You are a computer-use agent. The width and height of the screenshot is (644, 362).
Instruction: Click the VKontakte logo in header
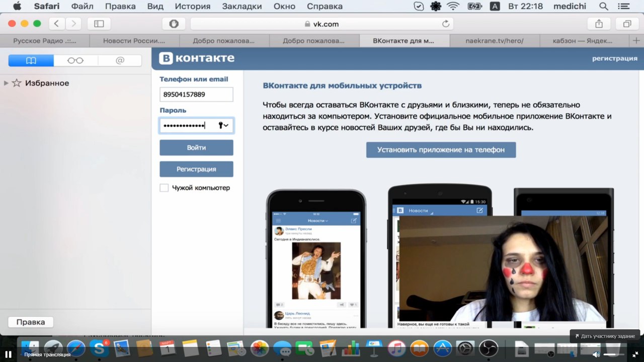pos(197,58)
